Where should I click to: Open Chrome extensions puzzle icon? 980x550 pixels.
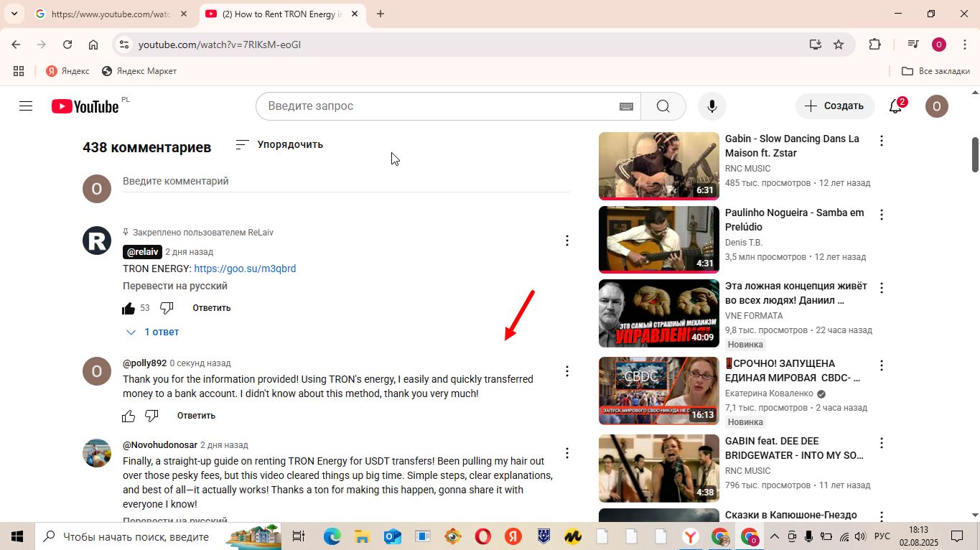874,45
